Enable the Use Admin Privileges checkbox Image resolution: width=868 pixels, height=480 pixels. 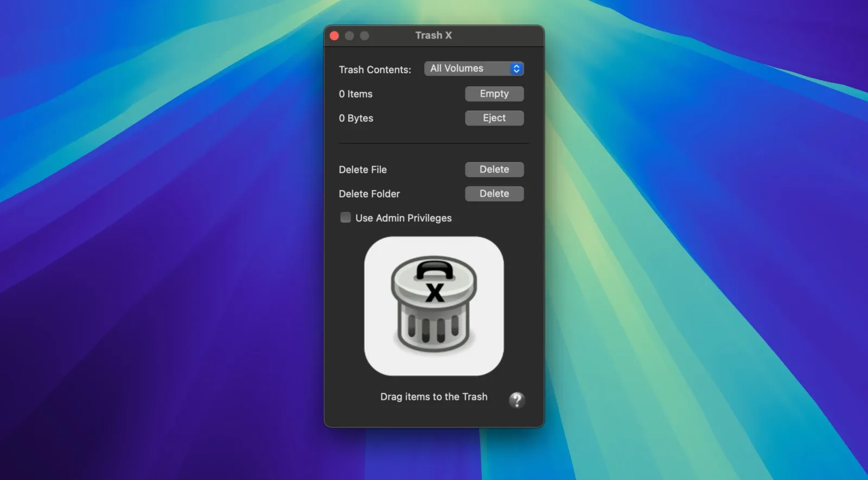346,218
